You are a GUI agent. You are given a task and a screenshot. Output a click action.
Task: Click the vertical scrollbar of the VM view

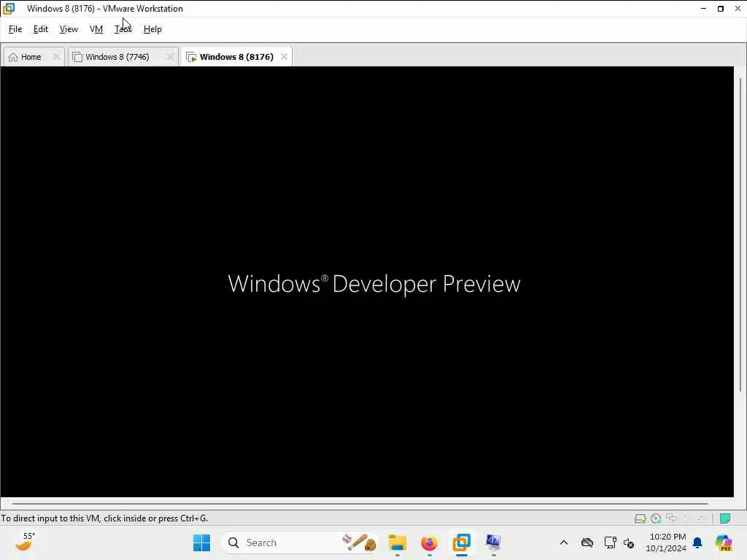(x=740, y=234)
